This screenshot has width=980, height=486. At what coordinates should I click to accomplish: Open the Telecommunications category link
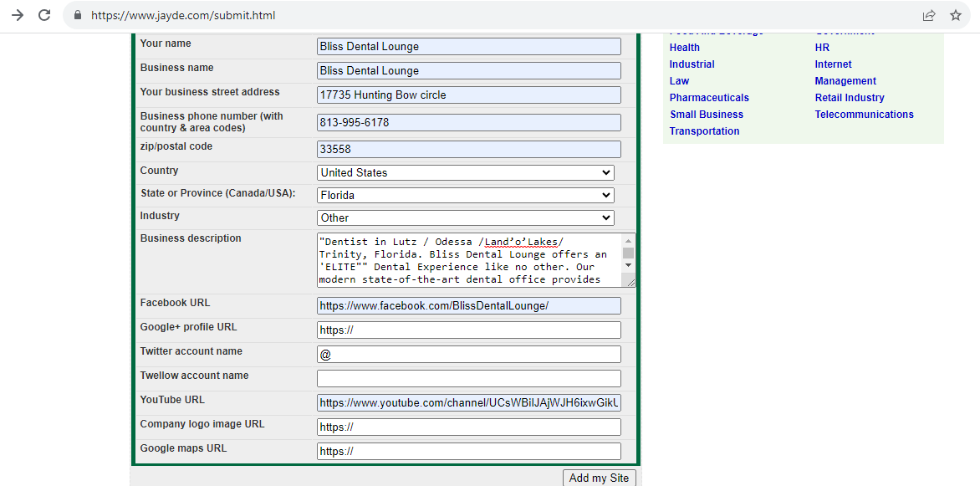click(865, 115)
